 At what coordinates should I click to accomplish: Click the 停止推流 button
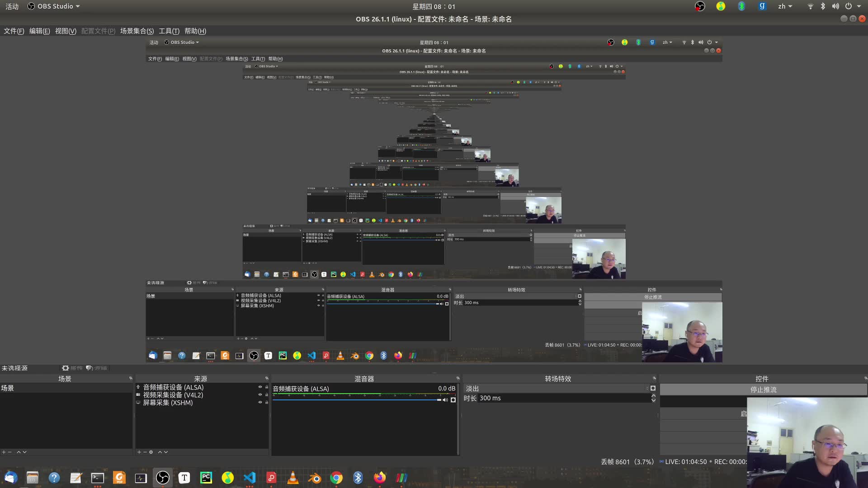coord(763,389)
